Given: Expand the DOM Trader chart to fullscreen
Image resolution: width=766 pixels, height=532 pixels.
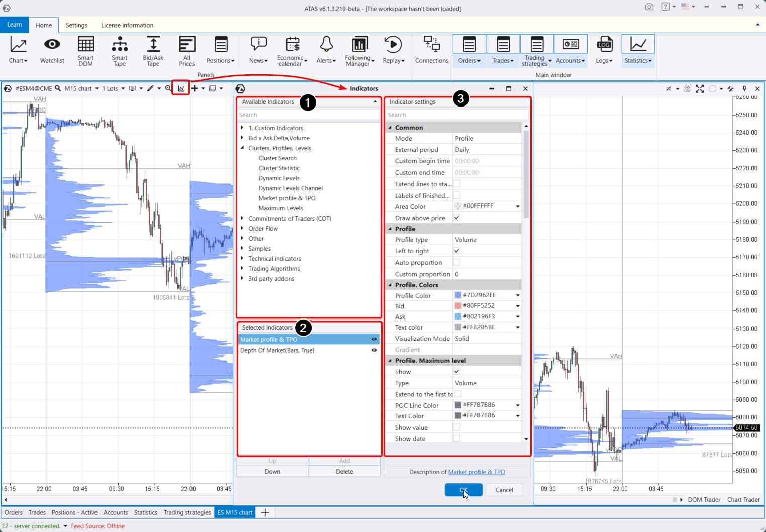Looking at the screenshot, I should (700, 89).
